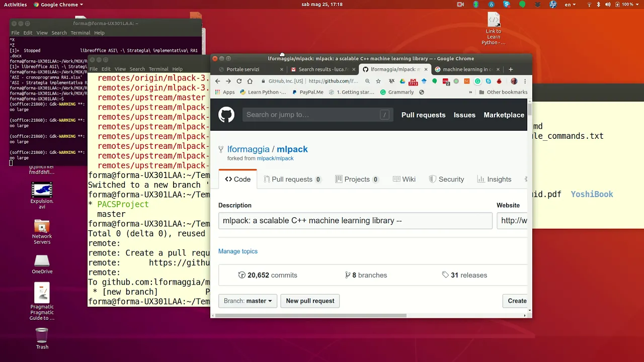Open the Terminal menu in the back terminal window
Screen dimensions: 644x362
(80, 33)
